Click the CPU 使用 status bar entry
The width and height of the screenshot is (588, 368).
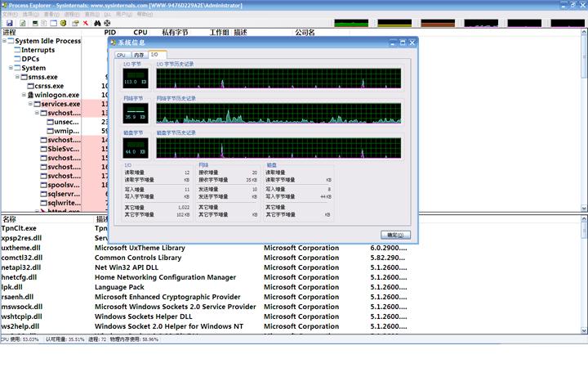(20, 339)
